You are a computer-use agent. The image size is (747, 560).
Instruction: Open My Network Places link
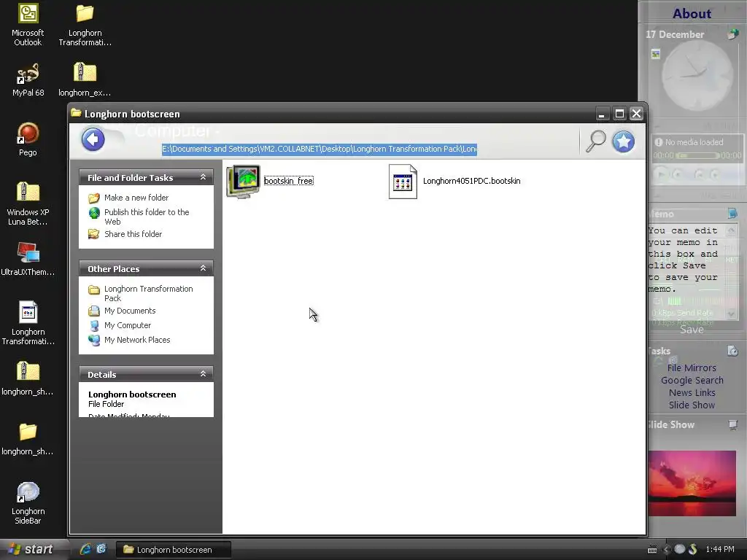click(x=136, y=340)
